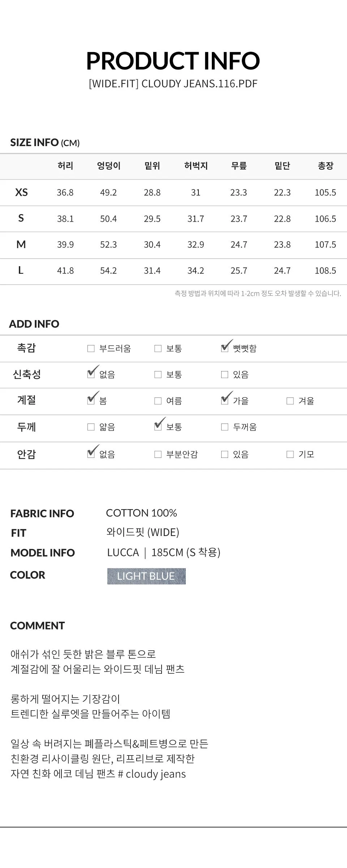
Task: Check the 얇음 thickness checkbox
Action: [x=91, y=427]
